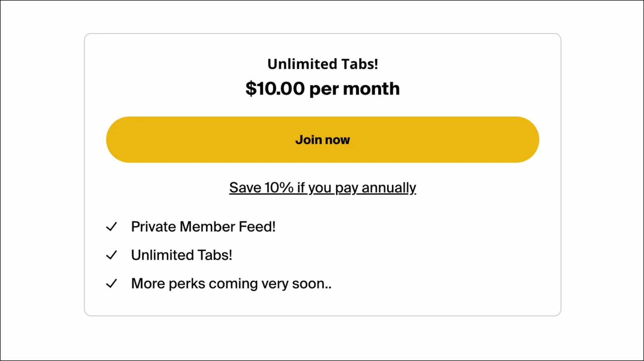Image resolution: width=644 pixels, height=361 pixels.
Task: Open the Save 10% annual payment link
Action: pos(322,188)
